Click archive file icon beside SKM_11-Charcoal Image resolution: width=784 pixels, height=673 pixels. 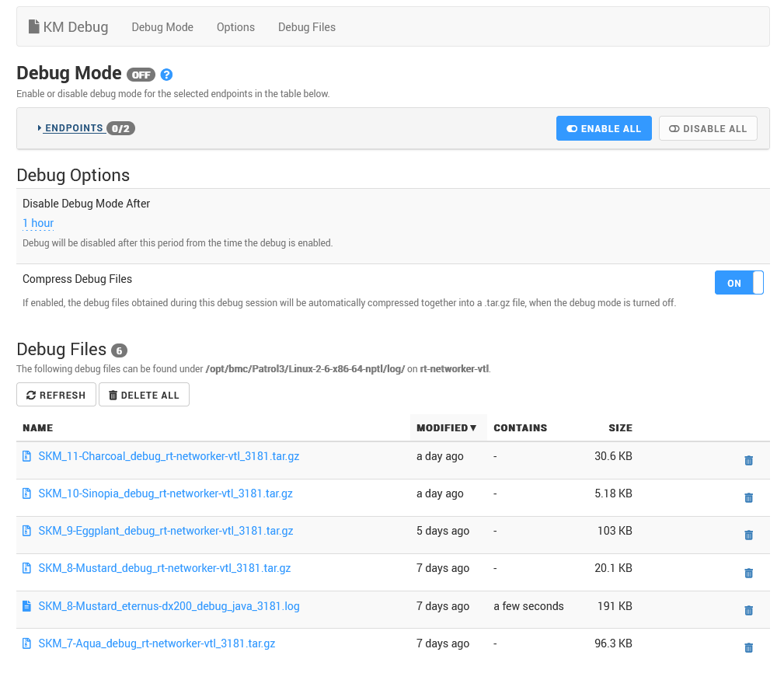pyautogui.click(x=26, y=456)
